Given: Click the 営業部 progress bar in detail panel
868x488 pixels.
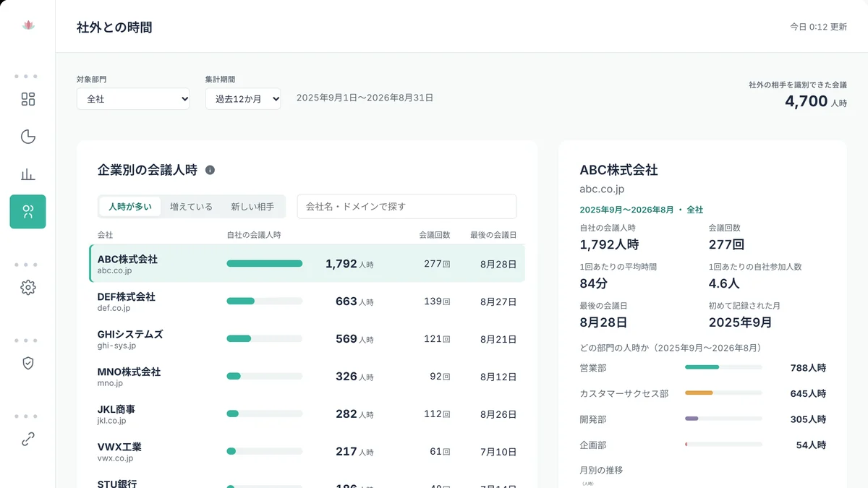Looking at the screenshot, I should coord(723,367).
